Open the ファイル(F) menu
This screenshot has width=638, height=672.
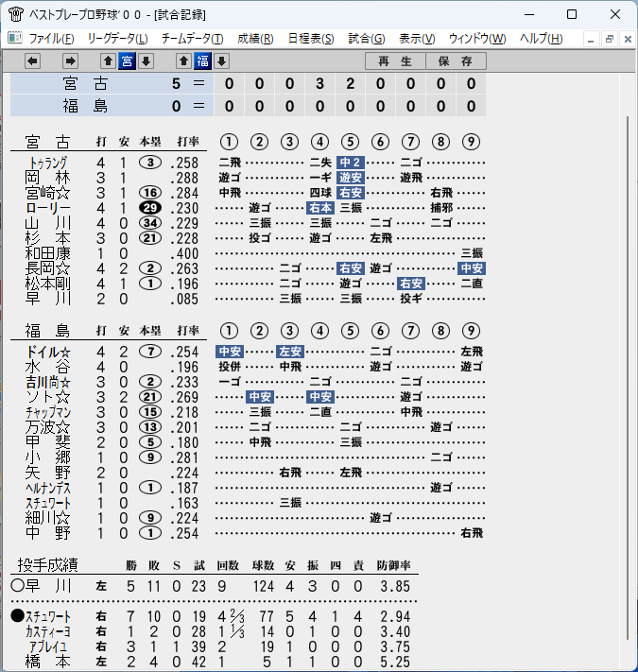click(x=51, y=39)
